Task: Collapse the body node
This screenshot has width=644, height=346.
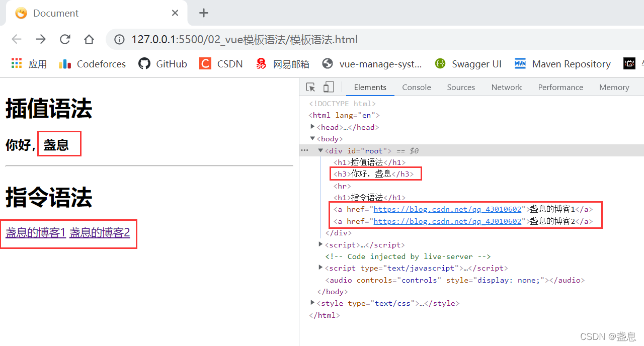Action: click(313, 138)
